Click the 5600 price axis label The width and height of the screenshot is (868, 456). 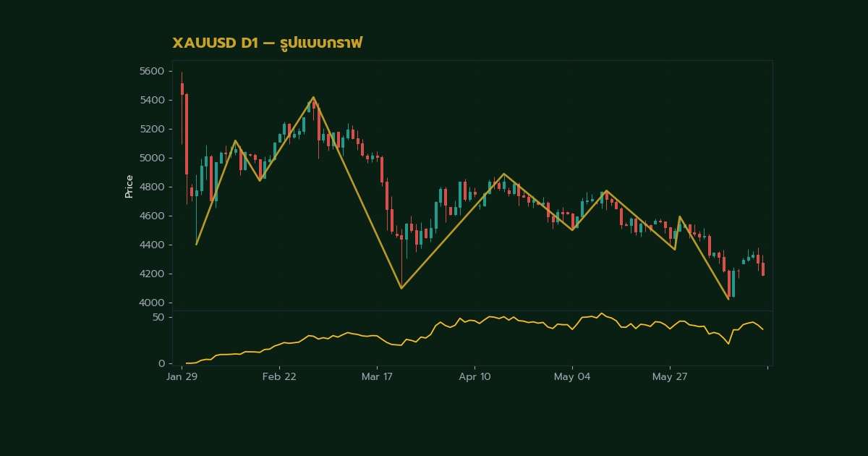152,71
